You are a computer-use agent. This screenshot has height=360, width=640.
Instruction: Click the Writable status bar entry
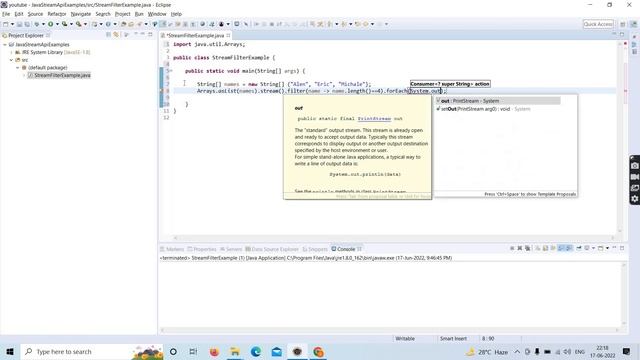[405, 339]
